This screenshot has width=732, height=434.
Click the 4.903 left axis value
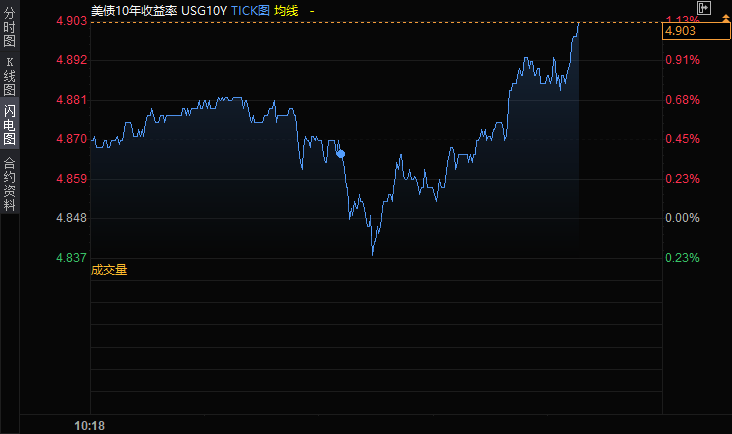[x=71, y=21]
